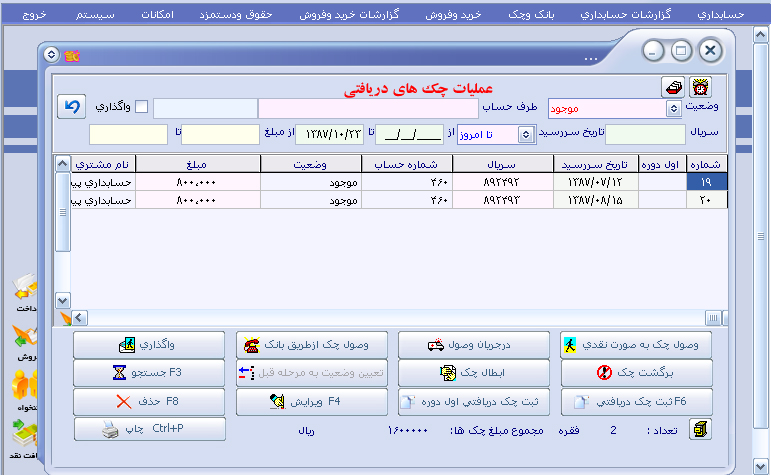This screenshot has width=771, height=475.
Task: Search checks using جستجو F3
Action: point(150,373)
